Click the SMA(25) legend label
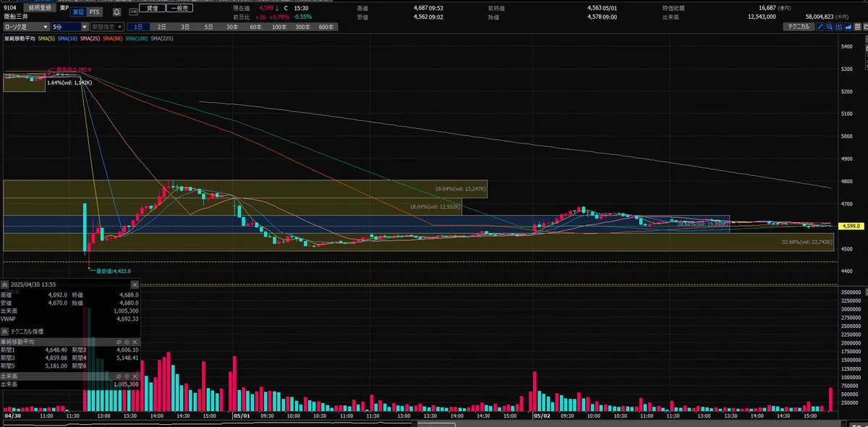This screenshot has height=427, width=868. pos(90,38)
